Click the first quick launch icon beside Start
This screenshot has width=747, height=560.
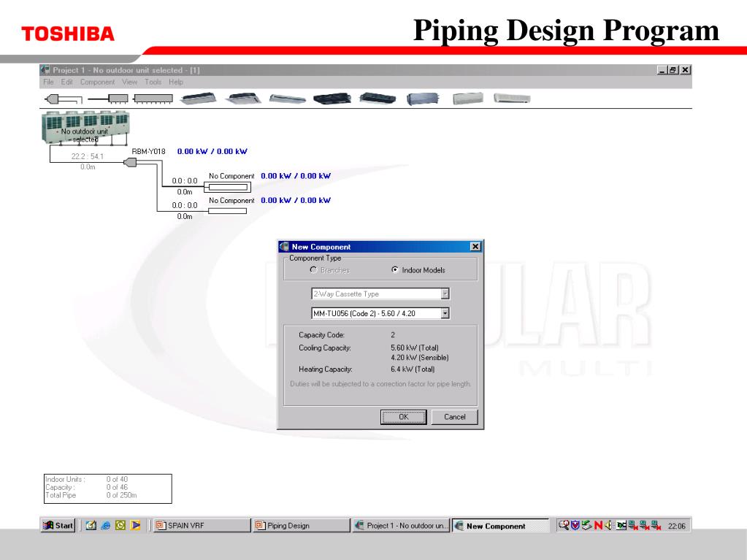(91, 525)
